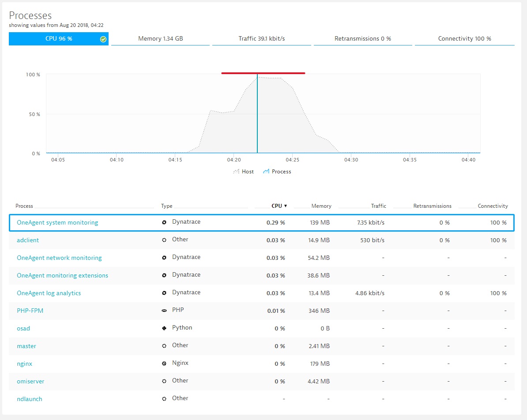Sort process table by Traffic column
The height and width of the screenshot is (420, 527).
pos(378,206)
